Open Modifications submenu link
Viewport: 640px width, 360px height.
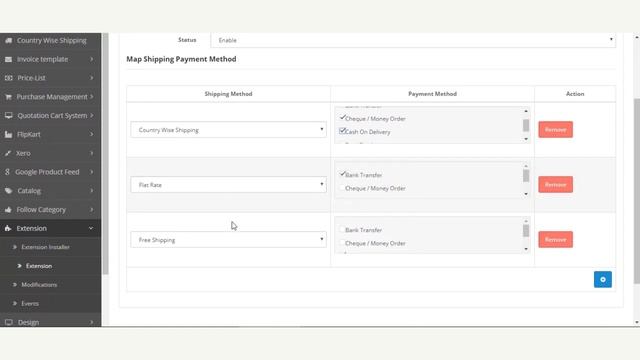tap(39, 284)
